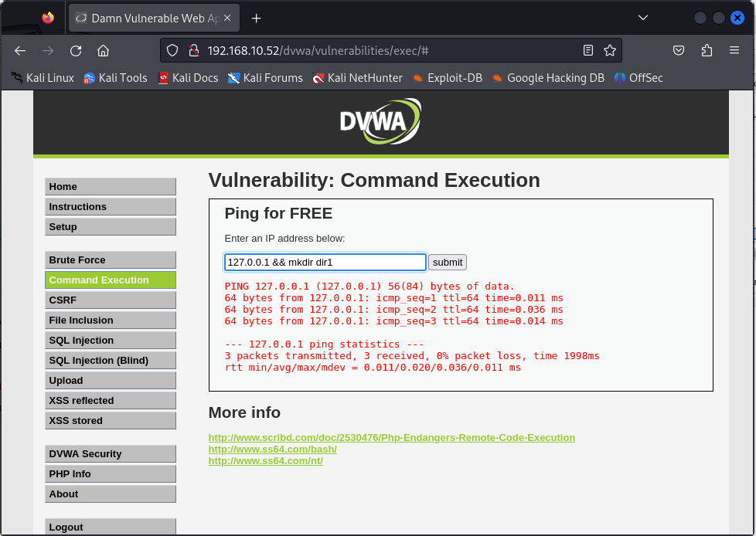Open the Kali Docs bookmark
Viewport: 756px width, 536px height.
188,78
